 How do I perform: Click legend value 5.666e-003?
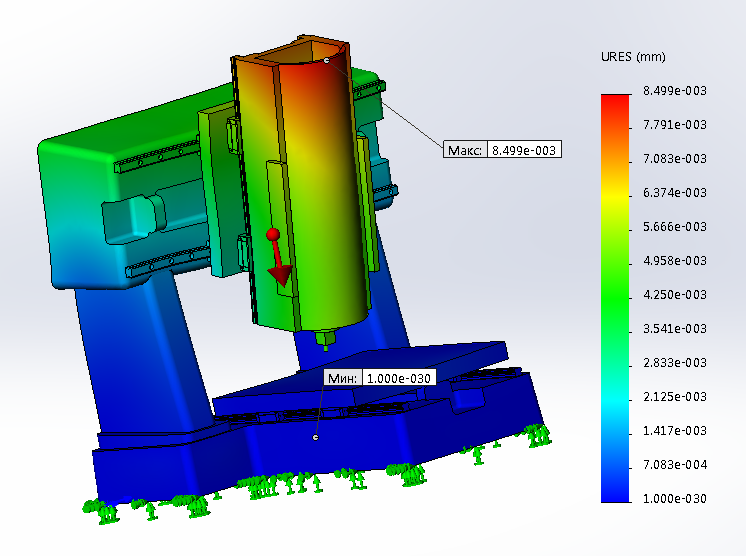tap(675, 227)
